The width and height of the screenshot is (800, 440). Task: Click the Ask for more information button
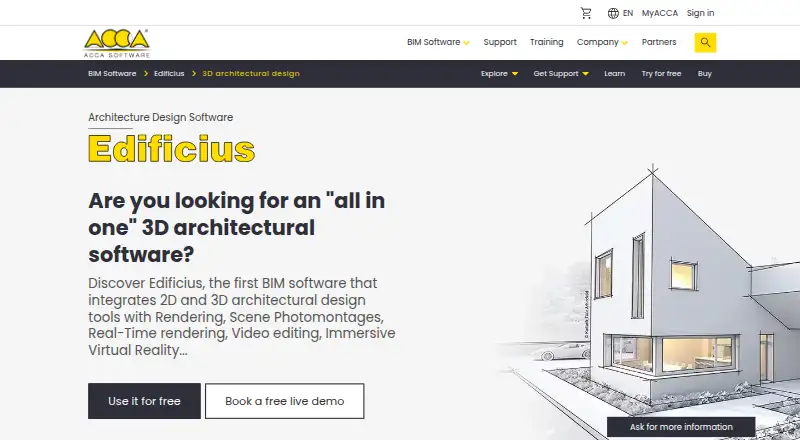[681, 427]
